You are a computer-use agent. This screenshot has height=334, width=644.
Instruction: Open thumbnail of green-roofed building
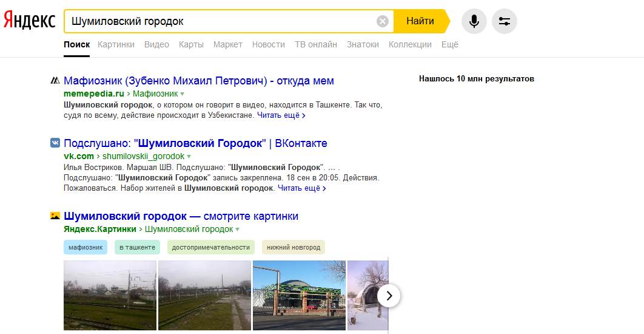coord(299,295)
